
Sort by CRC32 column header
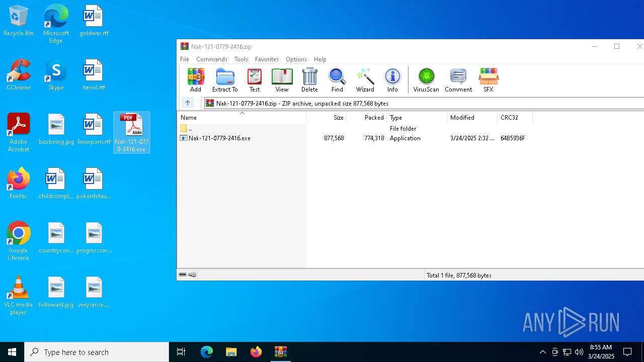[x=515, y=117]
